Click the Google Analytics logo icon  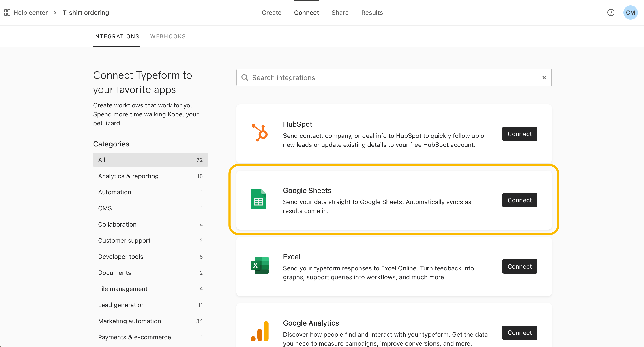coord(260,331)
